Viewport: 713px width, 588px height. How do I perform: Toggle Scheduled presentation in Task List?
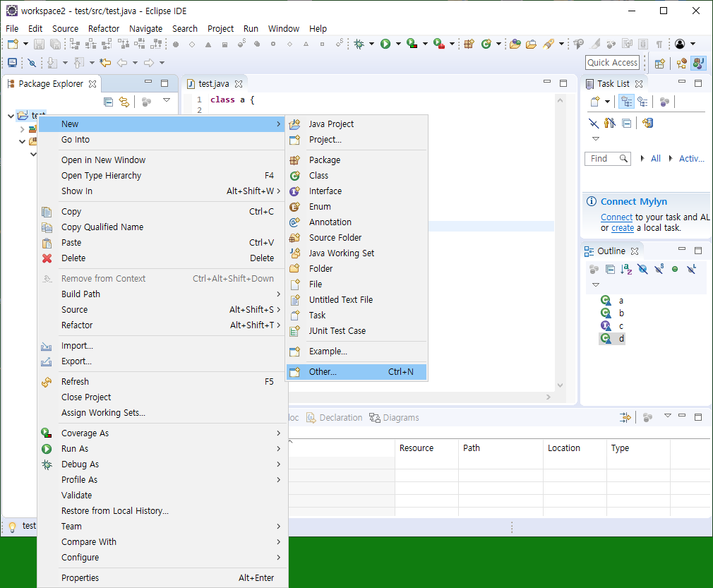coord(642,102)
